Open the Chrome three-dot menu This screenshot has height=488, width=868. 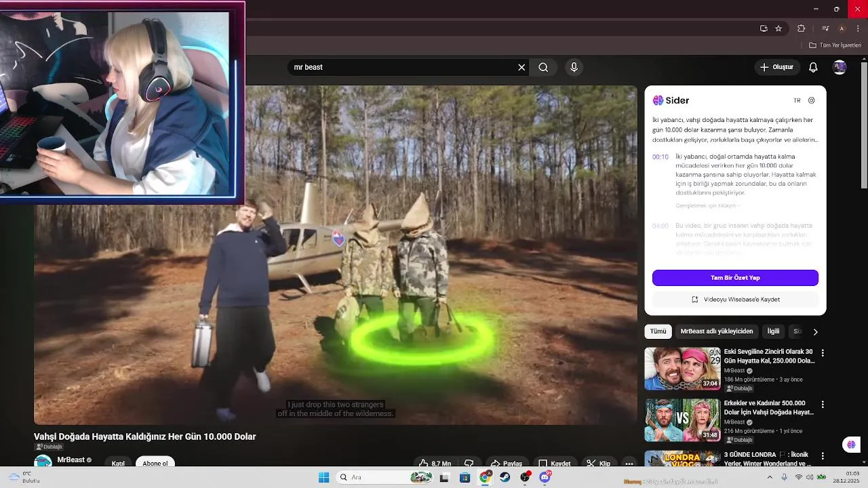pos(858,28)
